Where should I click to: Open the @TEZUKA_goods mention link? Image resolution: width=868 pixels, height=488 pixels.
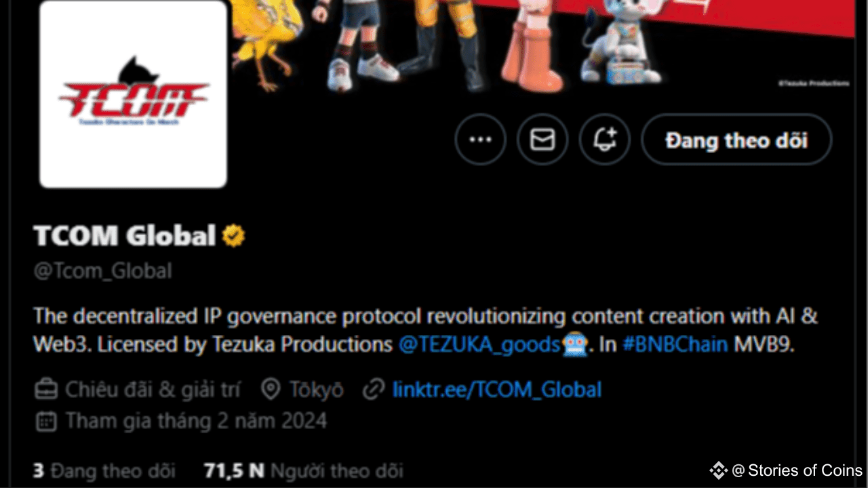[x=479, y=344]
